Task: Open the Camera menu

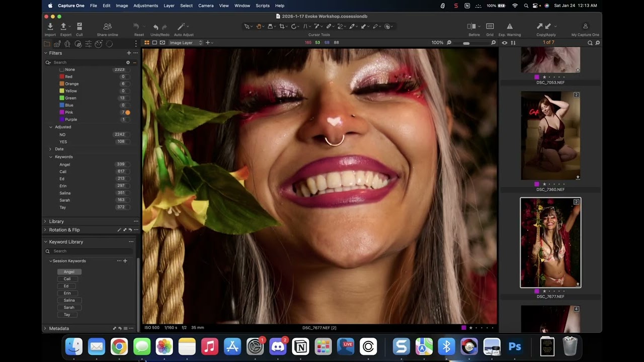Action: coord(206,6)
